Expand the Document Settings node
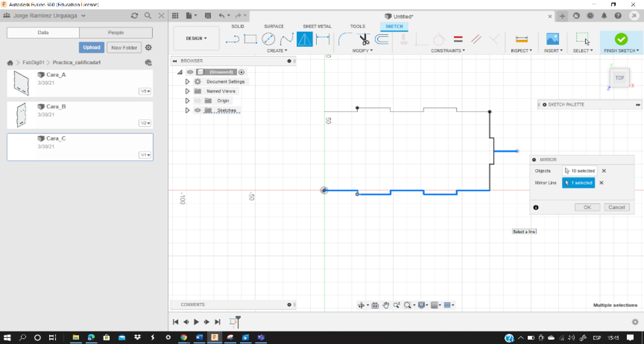This screenshot has width=644, height=344. click(187, 82)
